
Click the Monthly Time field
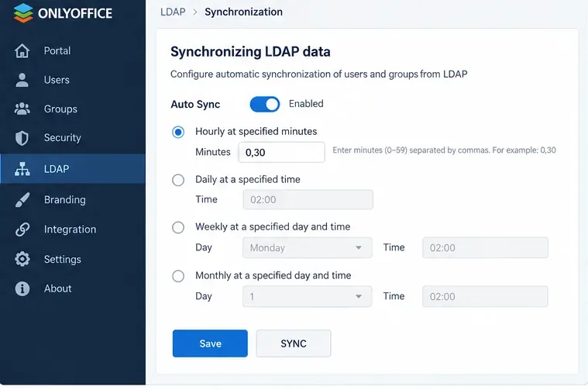click(x=485, y=296)
